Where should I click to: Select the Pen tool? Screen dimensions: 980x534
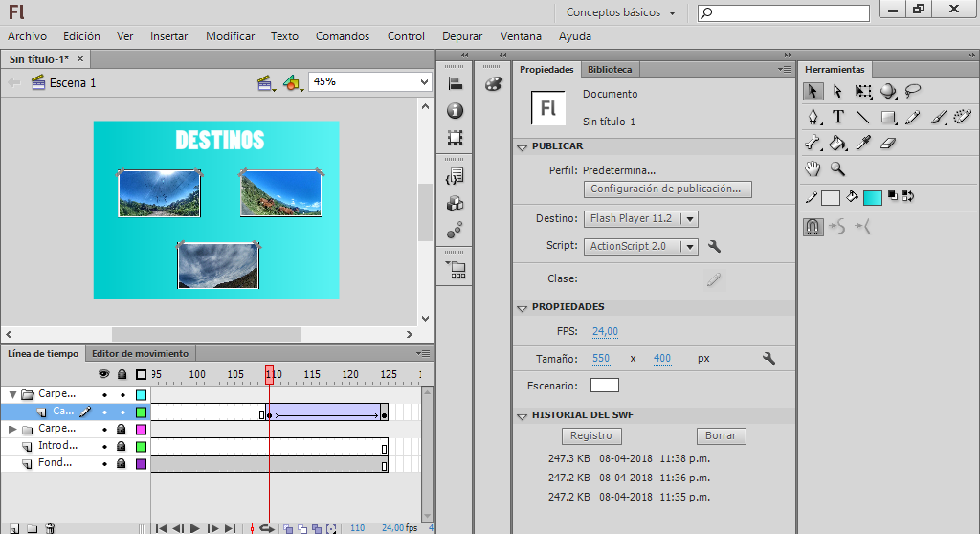813,118
